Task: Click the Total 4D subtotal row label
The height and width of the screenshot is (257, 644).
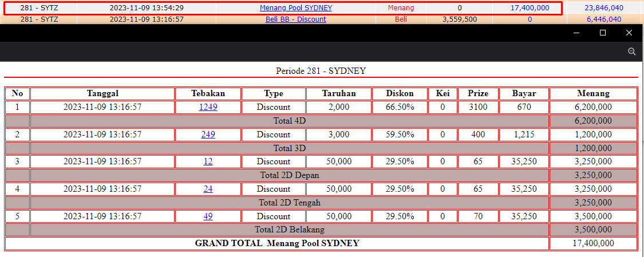Action: (290, 121)
